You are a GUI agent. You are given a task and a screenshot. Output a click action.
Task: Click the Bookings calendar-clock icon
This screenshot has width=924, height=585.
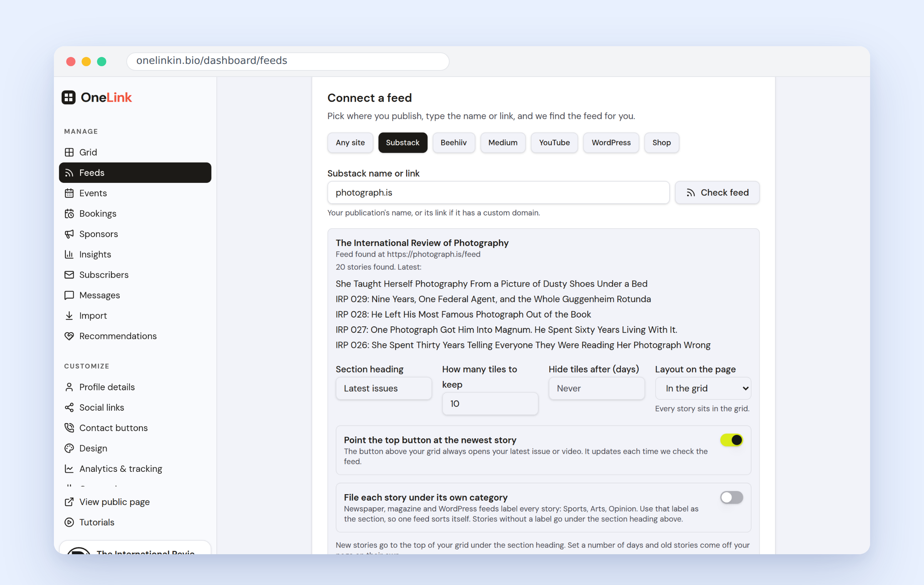coord(69,214)
